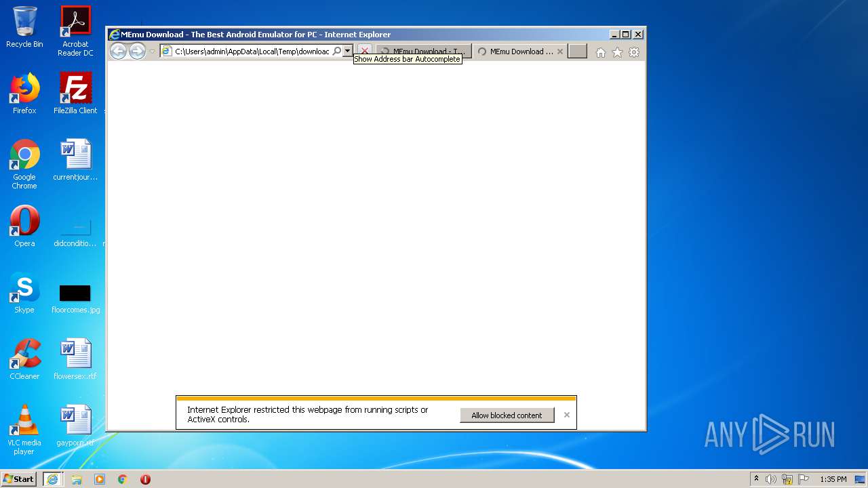
Task: Select Firefox desktop shortcut
Action: tap(24, 94)
